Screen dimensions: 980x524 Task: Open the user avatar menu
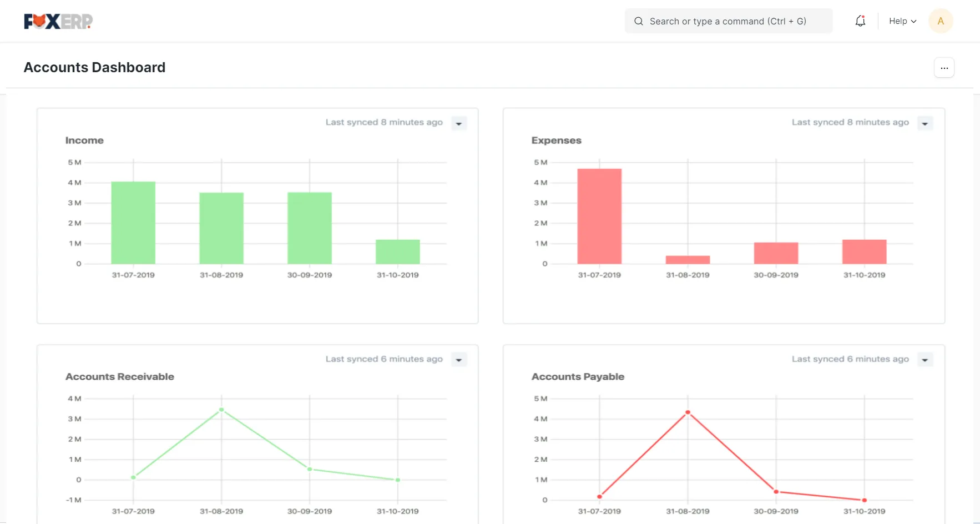pyautogui.click(x=941, y=21)
